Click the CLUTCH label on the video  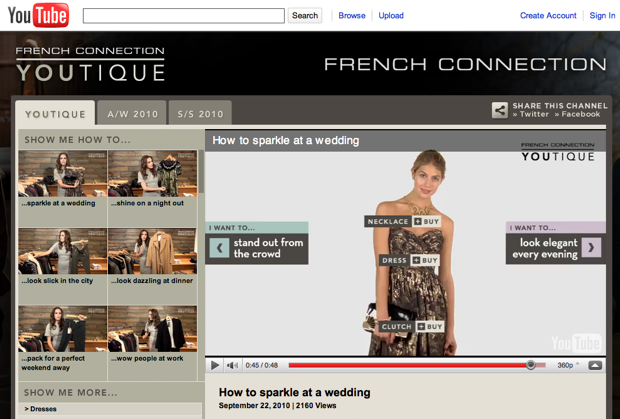coord(397,327)
